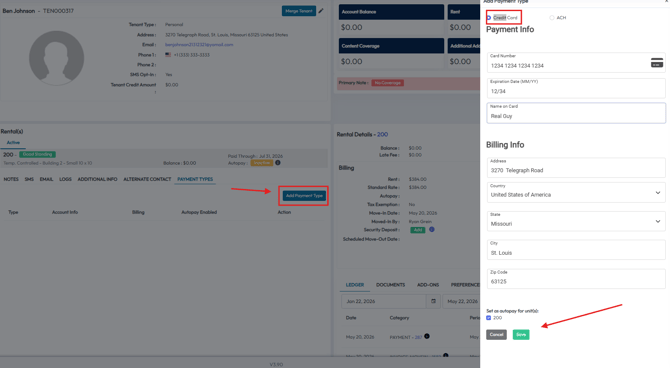The image size is (670, 368).
Task: Click the Merge Tenant button
Action: (x=299, y=11)
